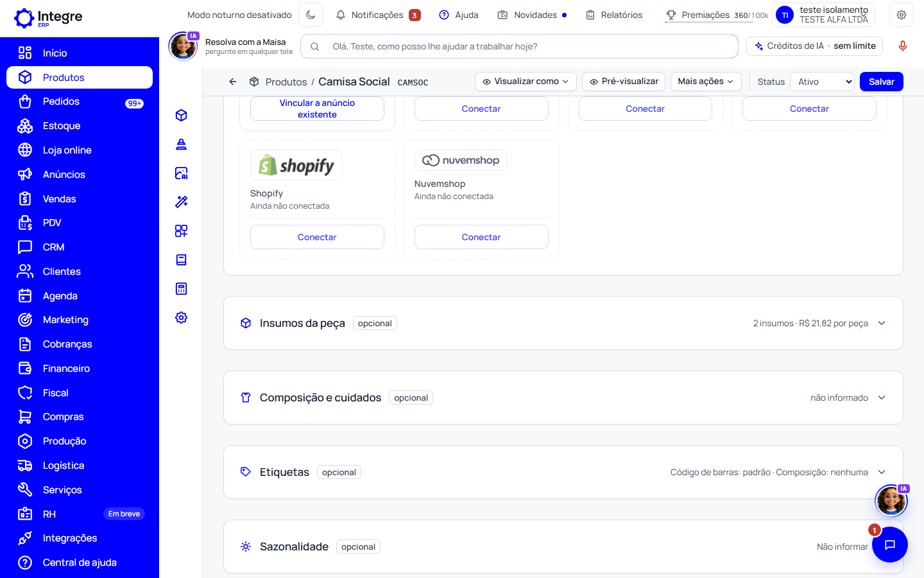Open the chat bubble floating button
Viewport: 924px width, 578px height.
pos(890,545)
